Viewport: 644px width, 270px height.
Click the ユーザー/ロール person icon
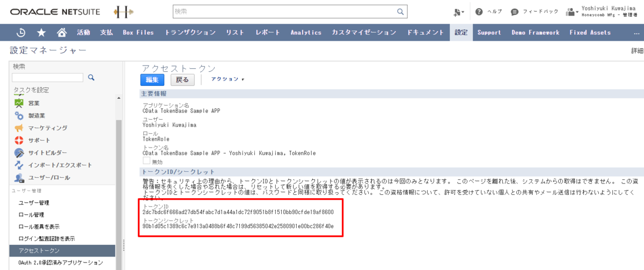tap(19, 178)
